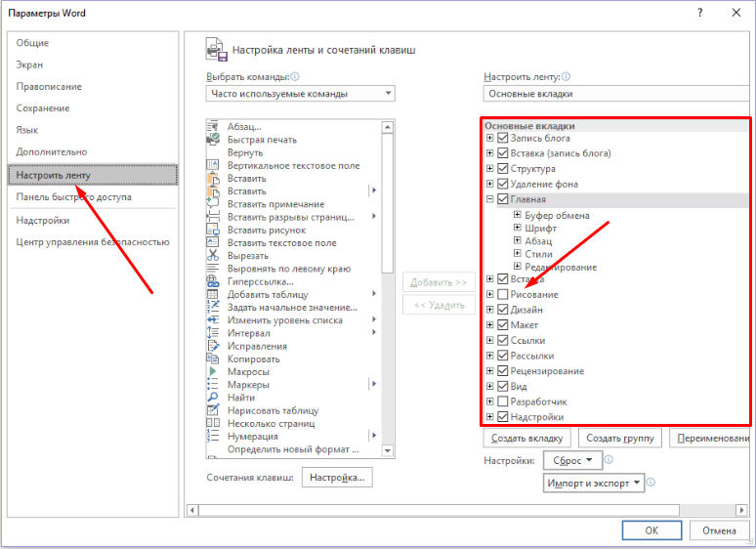Screen dimensions: 756x549
Task: Enable the Рисование tab checkbox
Action: [x=503, y=294]
